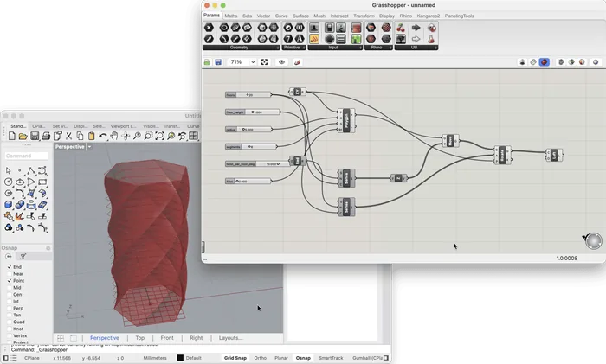The width and height of the screenshot is (606, 364).
Task: Click the Integer '7' parameter icon in Primitive panel
Action: pyautogui.click(x=288, y=39)
